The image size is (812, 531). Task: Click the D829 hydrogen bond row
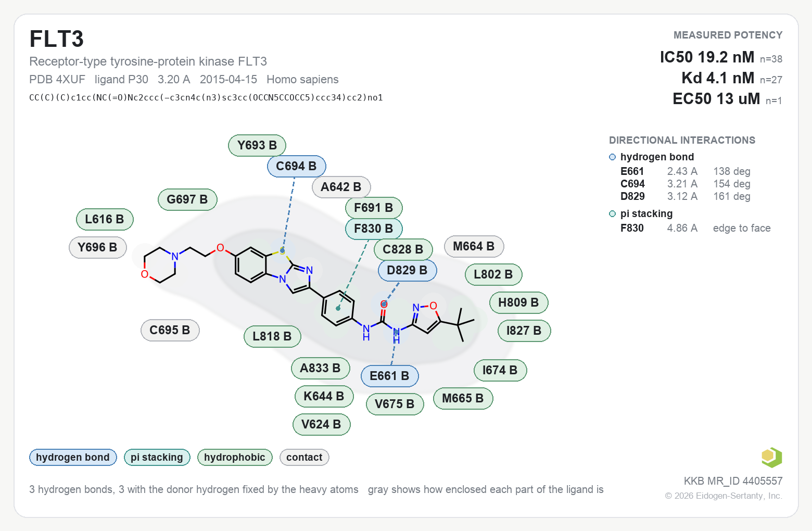[686, 196]
